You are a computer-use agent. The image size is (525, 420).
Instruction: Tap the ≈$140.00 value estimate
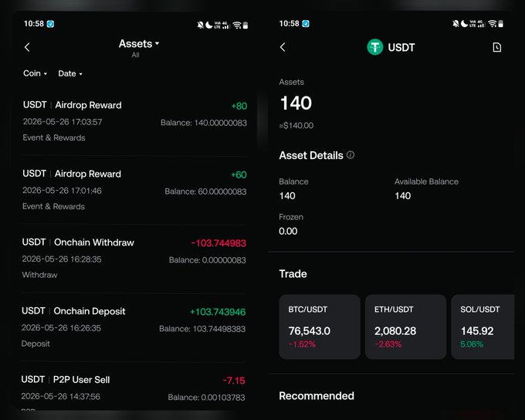point(296,126)
